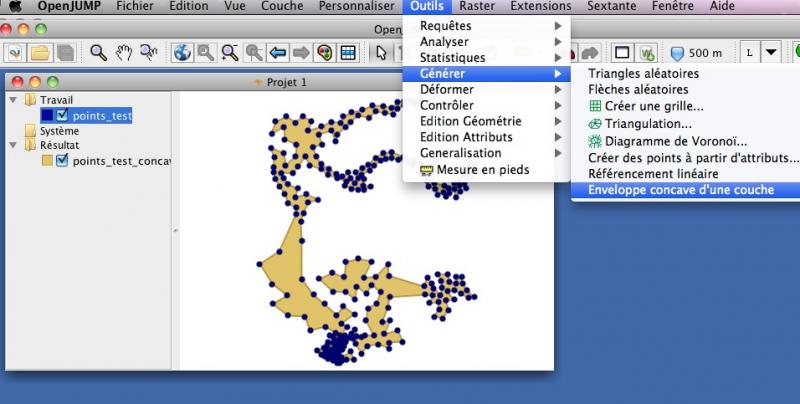Toggle visibility checkbox of points_test_concave layer

click(x=62, y=160)
